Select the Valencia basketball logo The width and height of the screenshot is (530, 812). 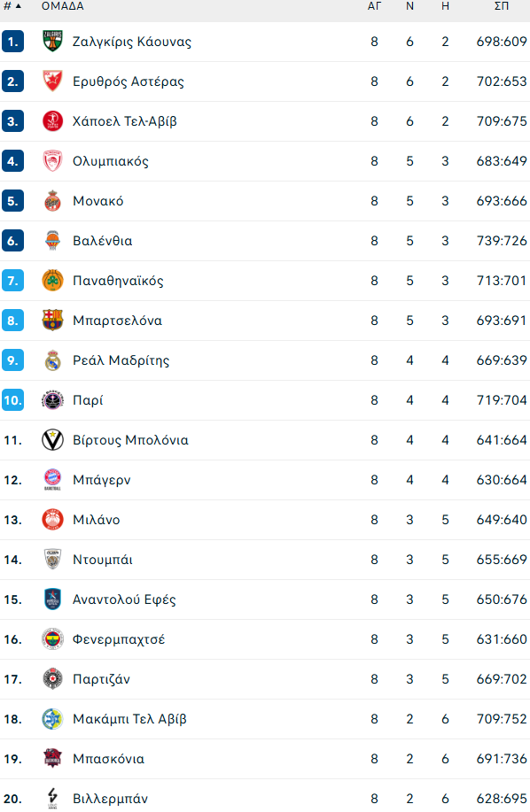click(52, 240)
